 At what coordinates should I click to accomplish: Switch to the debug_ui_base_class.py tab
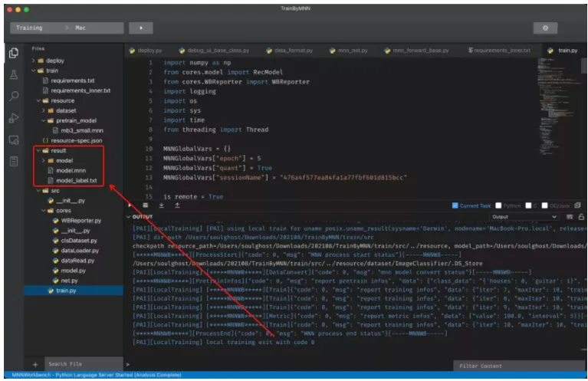(214, 51)
